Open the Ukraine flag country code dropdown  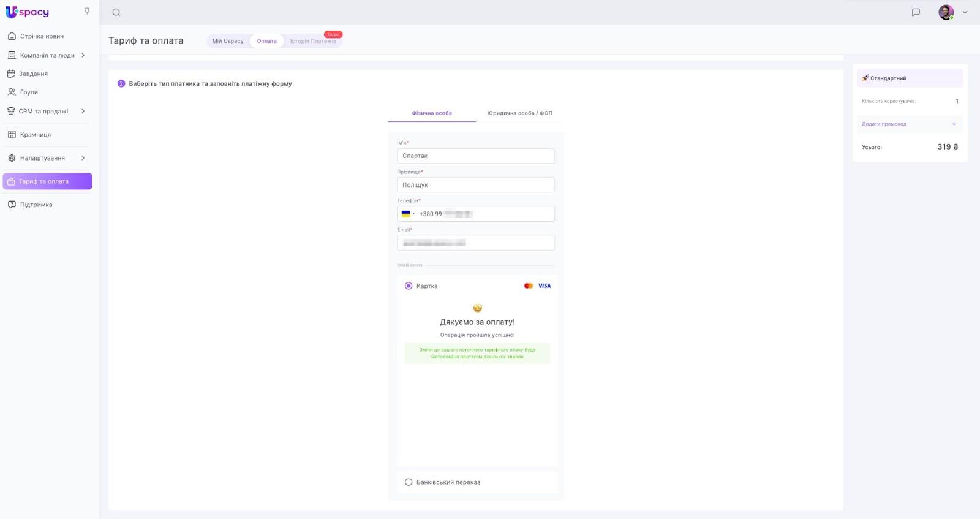point(408,214)
